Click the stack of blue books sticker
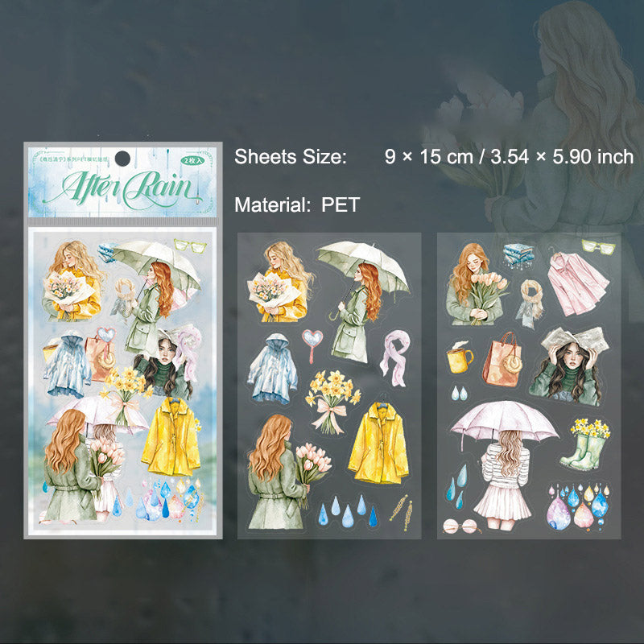Image resolution: width=644 pixels, height=644 pixels. [518, 254]
